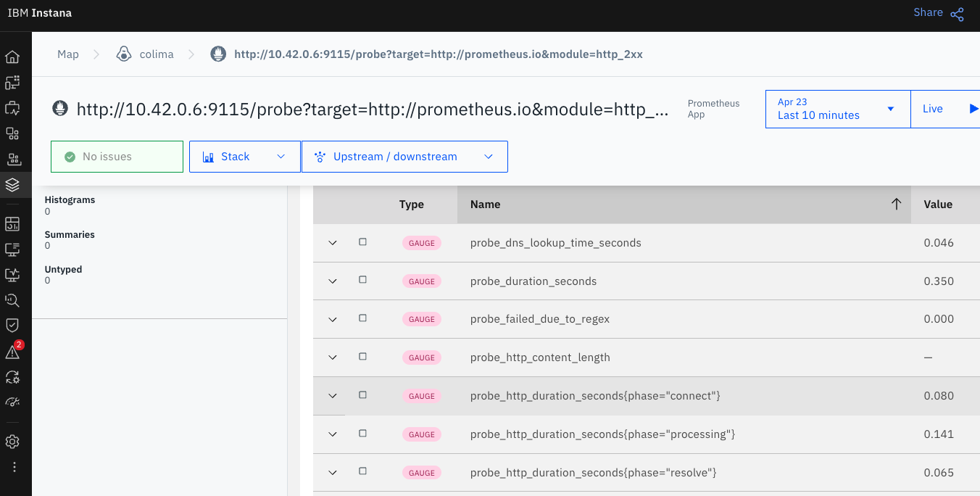Click the Prometheus icon in breadcrumb
This screenshot has height=496, width=980.
(217, 54)
